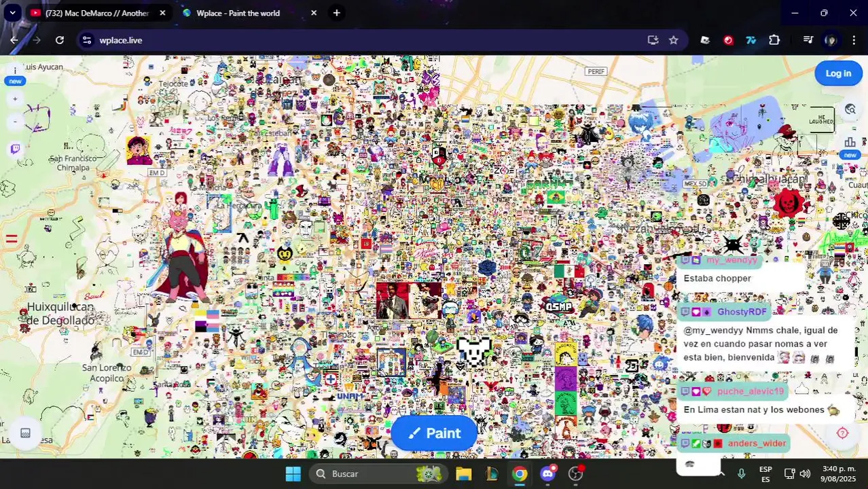Click the San Francisco Chimalpa map label

point(73,163)
